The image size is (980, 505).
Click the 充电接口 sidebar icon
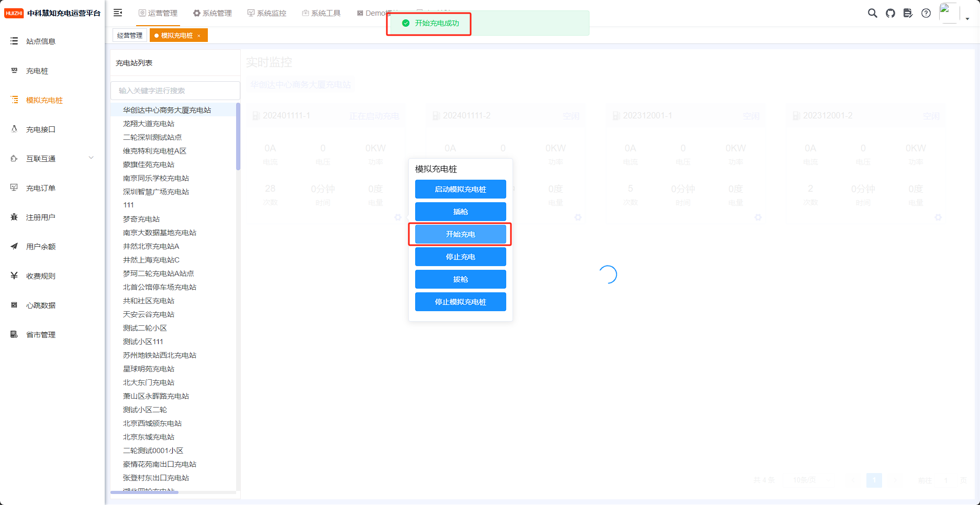[x=14, y=129]
